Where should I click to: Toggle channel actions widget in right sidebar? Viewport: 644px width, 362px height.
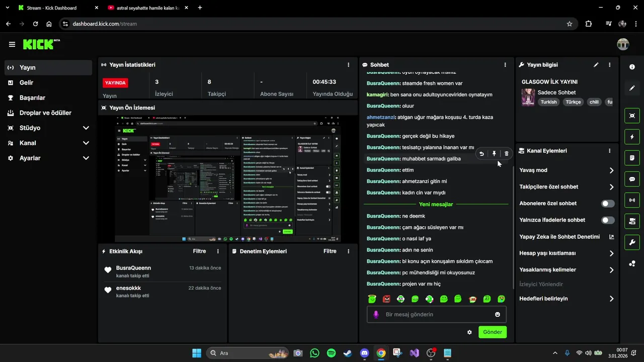click(632, 221)
